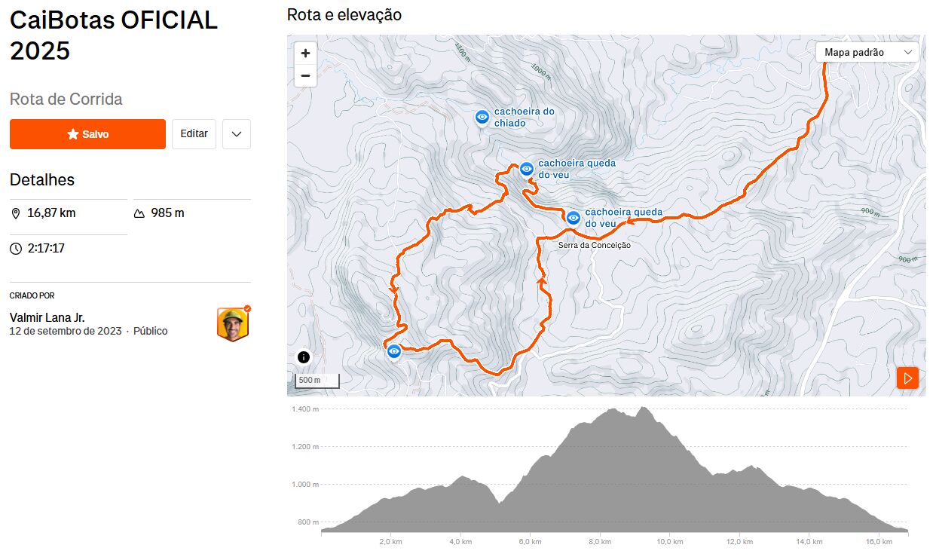936x560 pixels.
Task: Select the waypoint marker near Serra da Conceição
Action: pos(574,218)
